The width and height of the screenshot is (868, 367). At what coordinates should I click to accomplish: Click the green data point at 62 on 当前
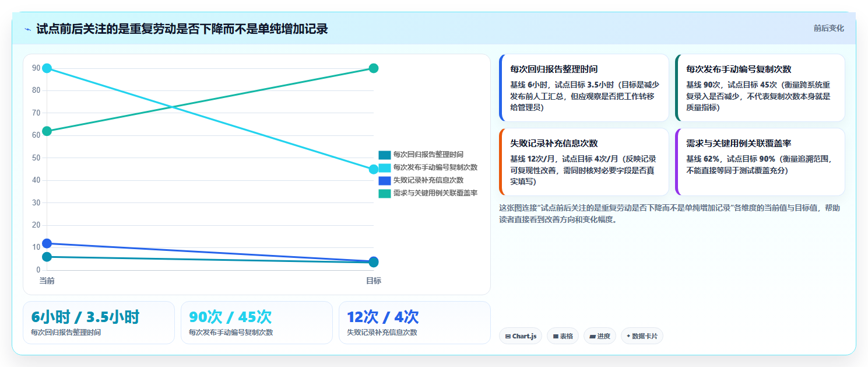pyautogui.click(x=47, y=131)
